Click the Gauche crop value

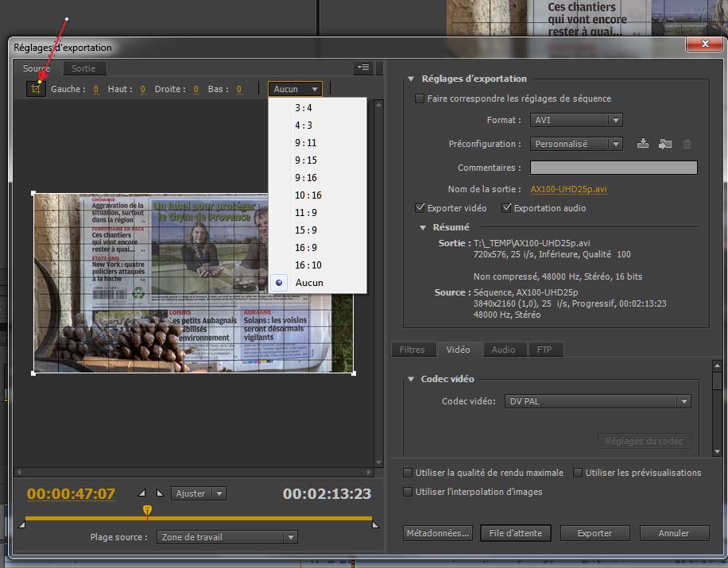point(96,89)
